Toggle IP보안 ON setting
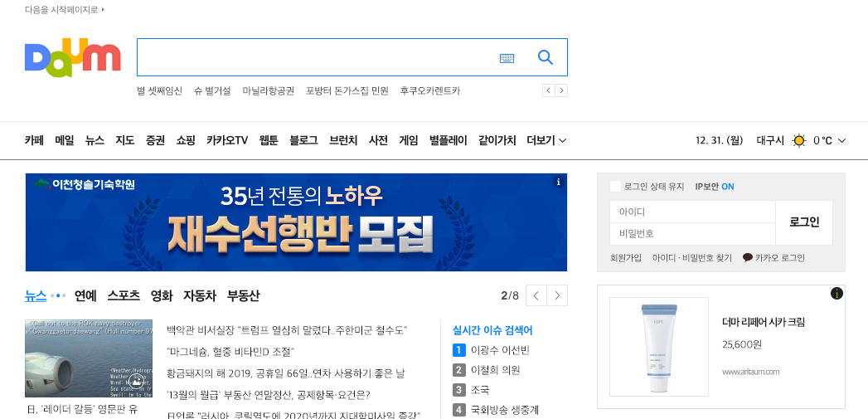 coord(715,187)
